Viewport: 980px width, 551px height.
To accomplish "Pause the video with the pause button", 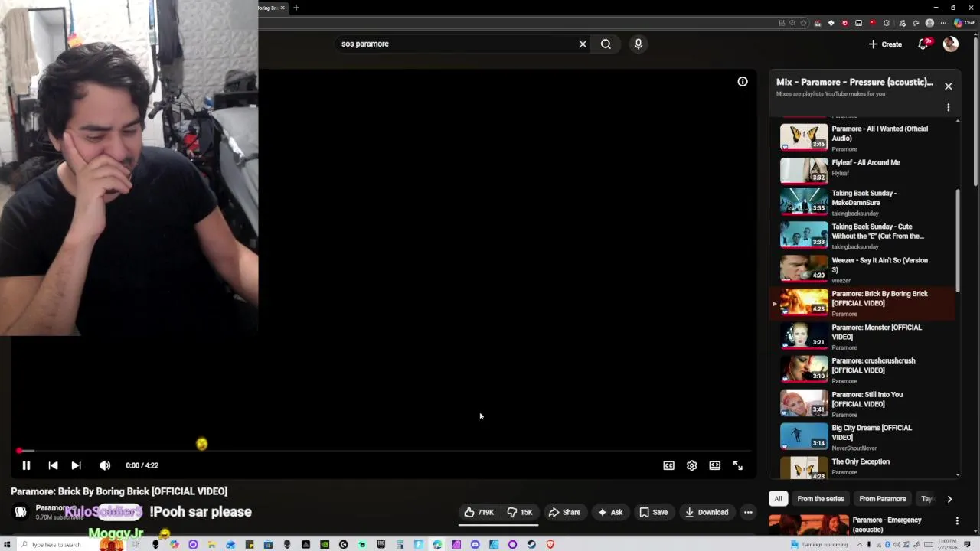I will pyautogui.click(x=26, y=465).
